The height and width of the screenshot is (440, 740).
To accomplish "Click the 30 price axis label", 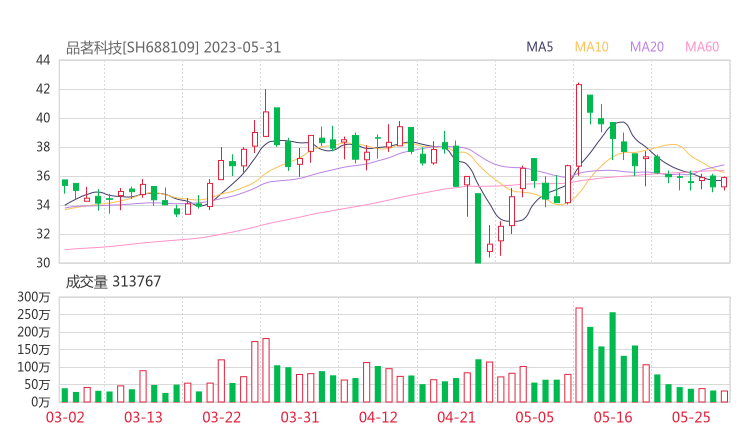I will 43,262.
